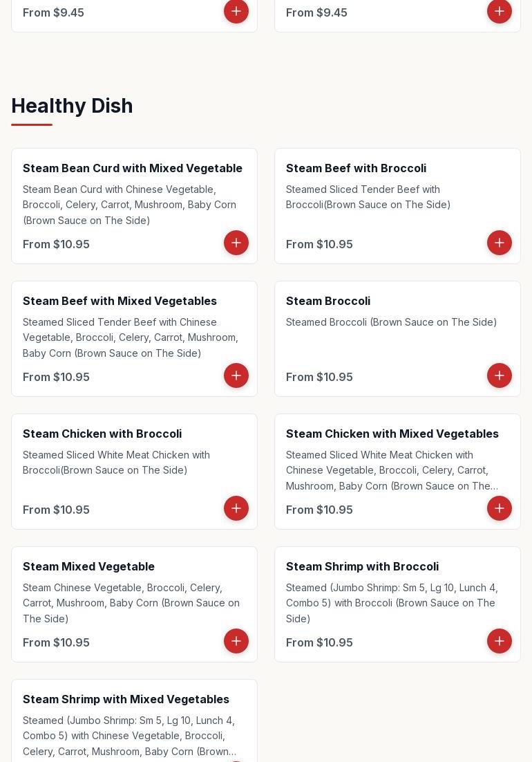Add Steam Shrimp with Broccoli to order
Image resolution: width=532 pixels, height=762 pixels.
tap(500, 641)
